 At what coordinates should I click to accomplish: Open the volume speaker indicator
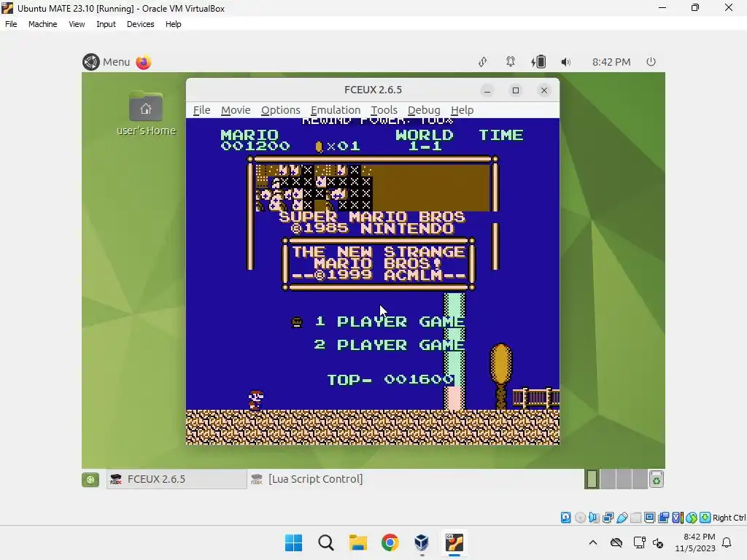click(565, 62)
